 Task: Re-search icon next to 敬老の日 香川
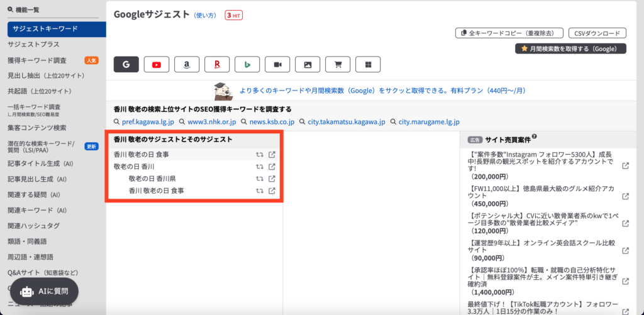click(259, 167)
